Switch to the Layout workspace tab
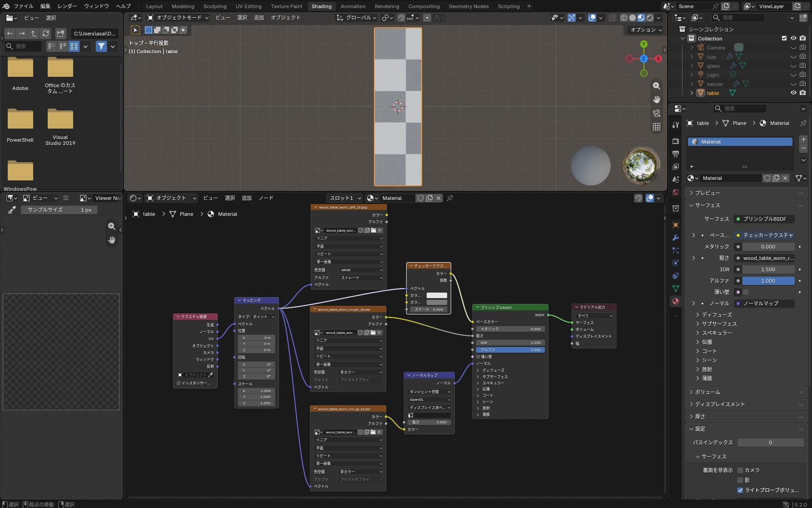 click(x=154, y=6)
